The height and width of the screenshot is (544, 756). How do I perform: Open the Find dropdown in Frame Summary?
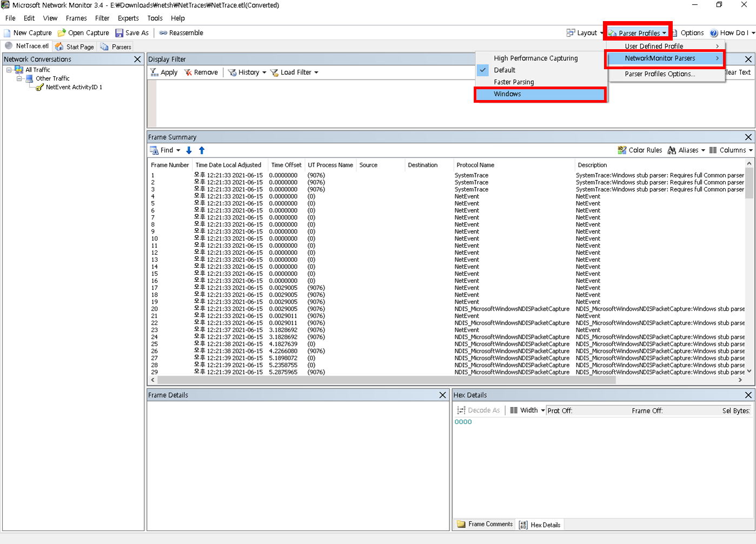(165, 150)
